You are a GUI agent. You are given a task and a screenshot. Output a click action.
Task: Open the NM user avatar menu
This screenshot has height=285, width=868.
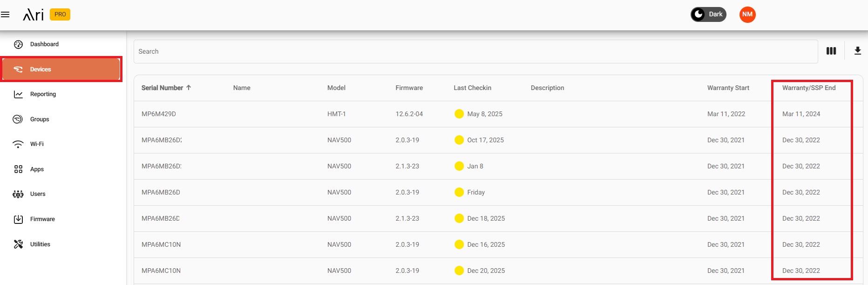[747, 14]
